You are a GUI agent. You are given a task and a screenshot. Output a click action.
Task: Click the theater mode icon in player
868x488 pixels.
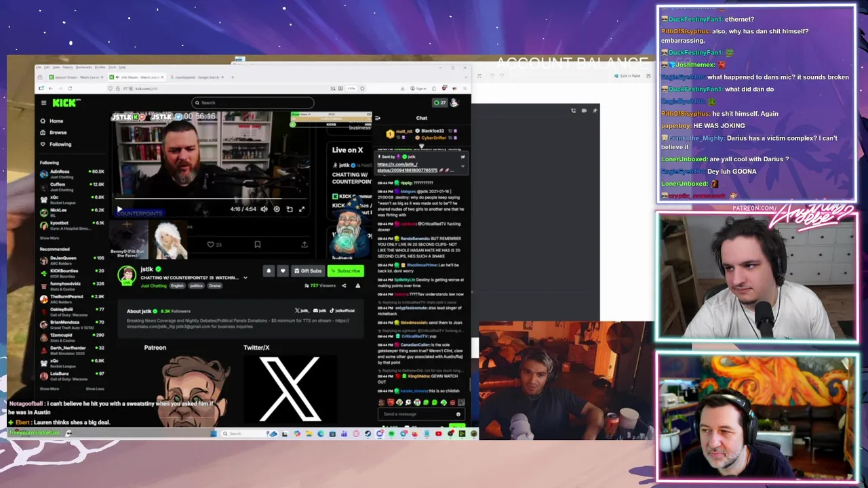tap(290, 209)
